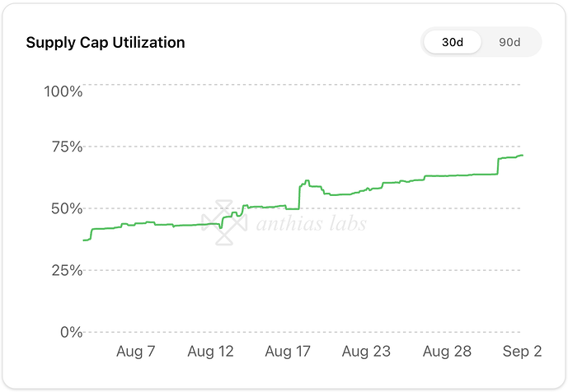This screenshot has height=392, width=568.
Task: Switch to the 90d time range
Action: [x=509, y=42]
